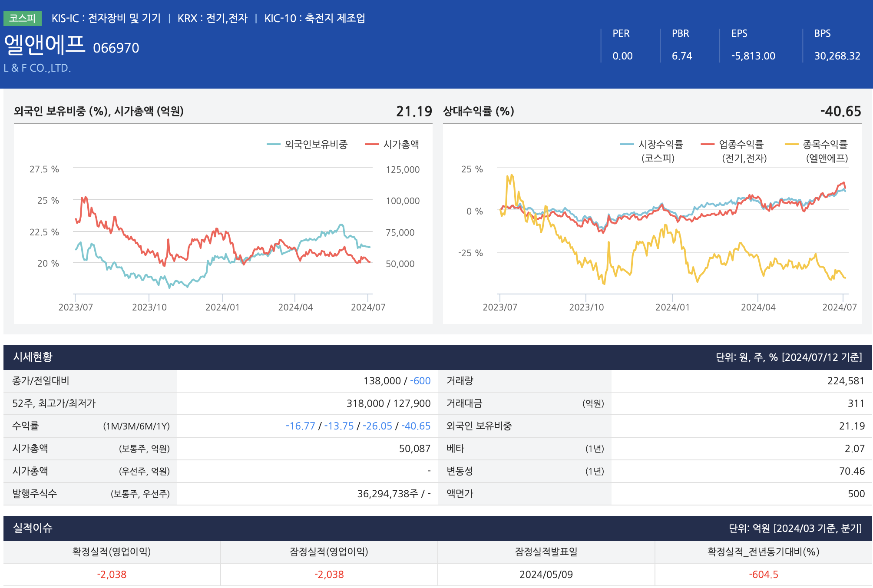873x588 pixels.
Task: Click the 엘앤에프 company name heading
Action: [44, 44]
